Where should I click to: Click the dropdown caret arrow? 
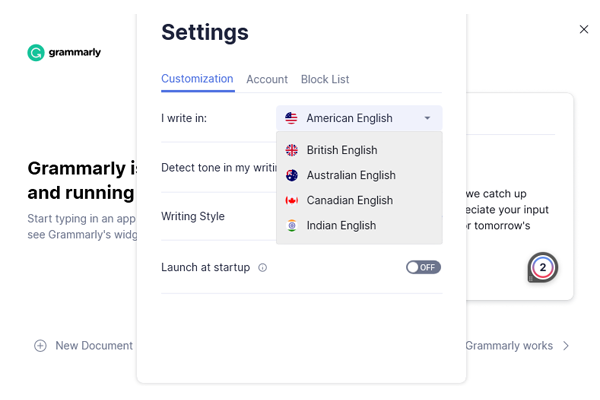point(427,118)
